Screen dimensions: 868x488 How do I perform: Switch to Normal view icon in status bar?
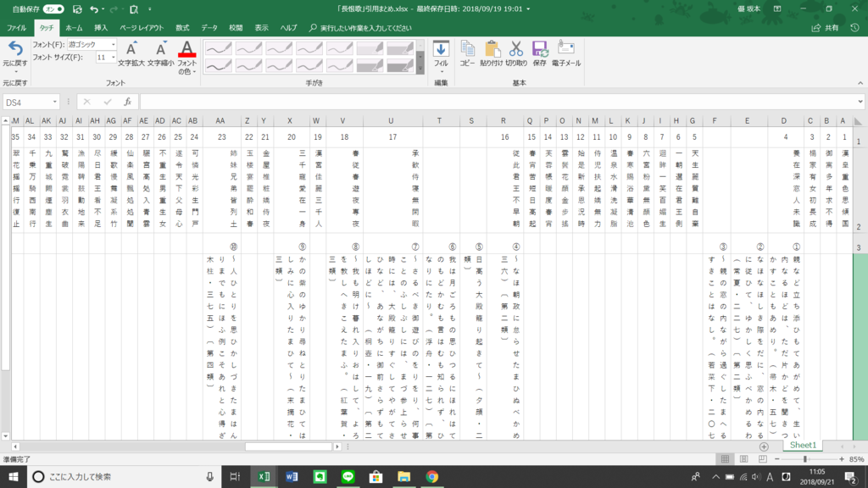pyautogui.click(x=725, y=459)
